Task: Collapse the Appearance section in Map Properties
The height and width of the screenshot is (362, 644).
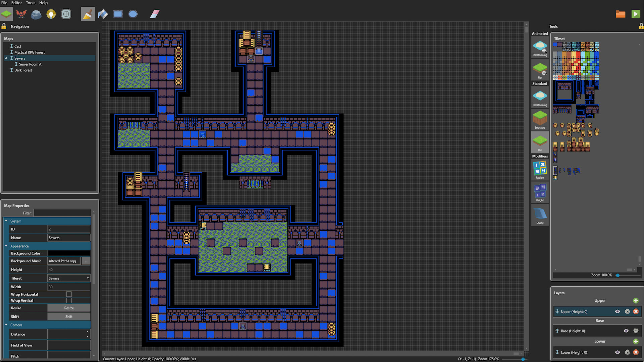Action: [x=6, y=246]
